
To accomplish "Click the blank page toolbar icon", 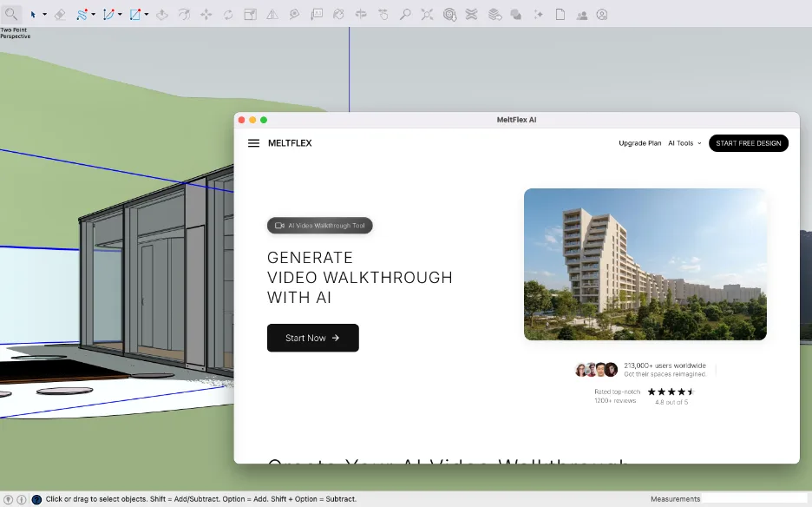I will tap(560, 15).
